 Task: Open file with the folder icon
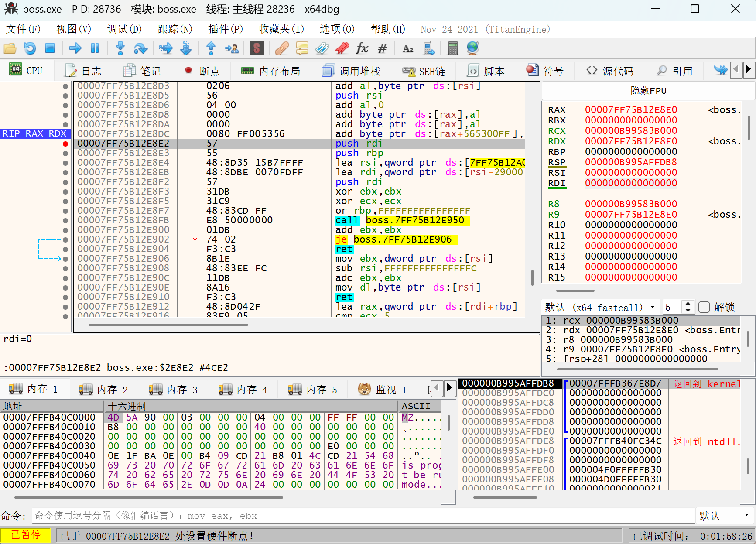click(10, 48)
